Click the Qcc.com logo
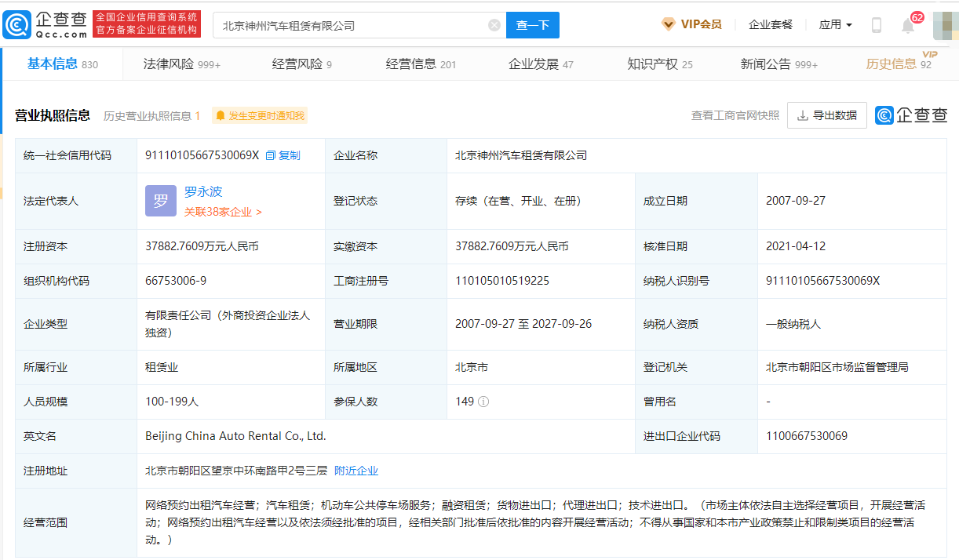The image size is (959, 560). tap(45, 24)
